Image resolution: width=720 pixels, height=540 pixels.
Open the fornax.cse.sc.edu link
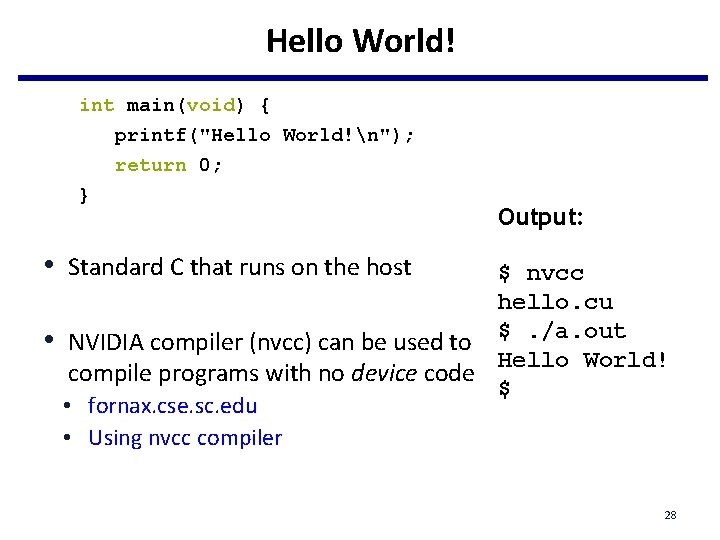(172, 405)
